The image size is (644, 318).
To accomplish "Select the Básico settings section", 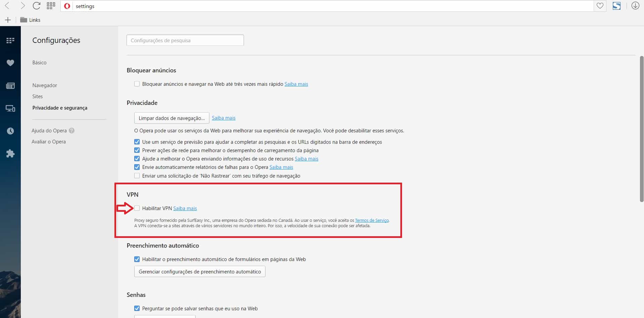I will (x=39, y=62).
